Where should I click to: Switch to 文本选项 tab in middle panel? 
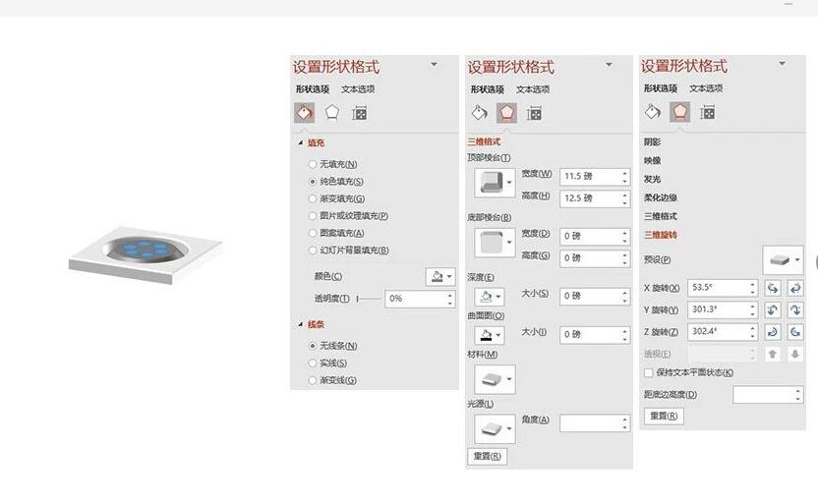click(533, 89)
